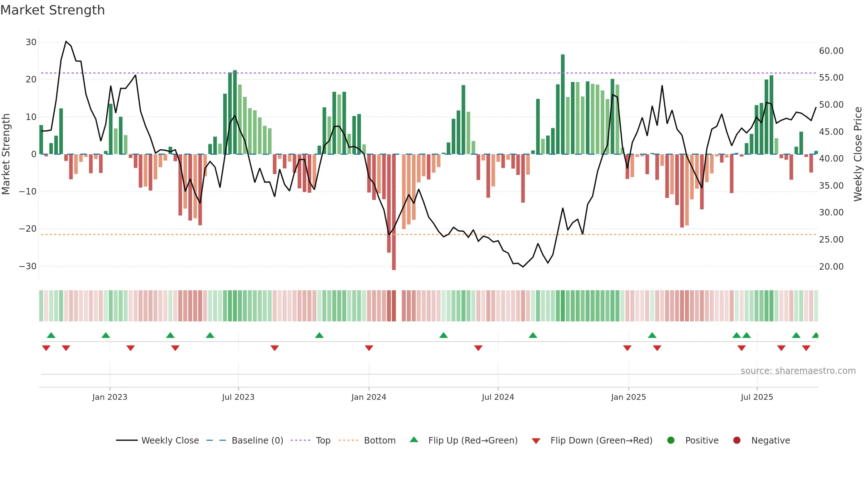
Task: Select the Jul 2024 x-axis label
Action: point(498,397)
